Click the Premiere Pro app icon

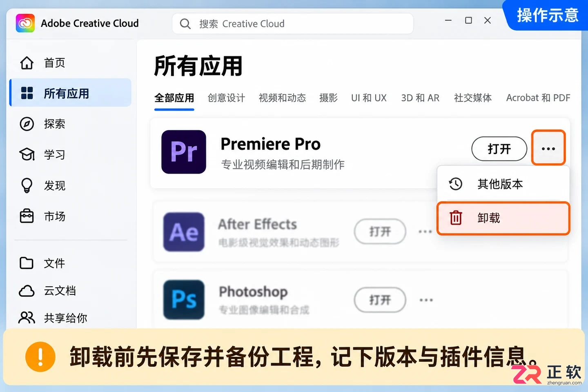click(x=184, y=152)
